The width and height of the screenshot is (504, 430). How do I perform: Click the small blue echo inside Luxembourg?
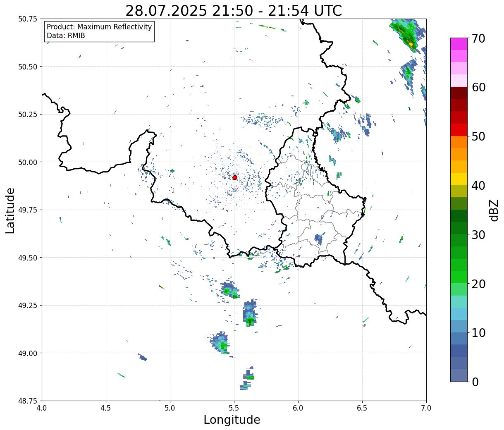click(x=318, y=239)
